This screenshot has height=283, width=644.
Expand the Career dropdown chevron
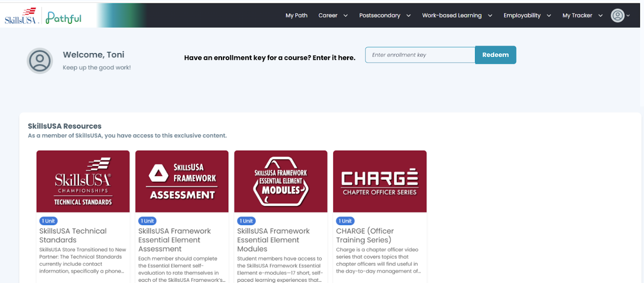345,16
